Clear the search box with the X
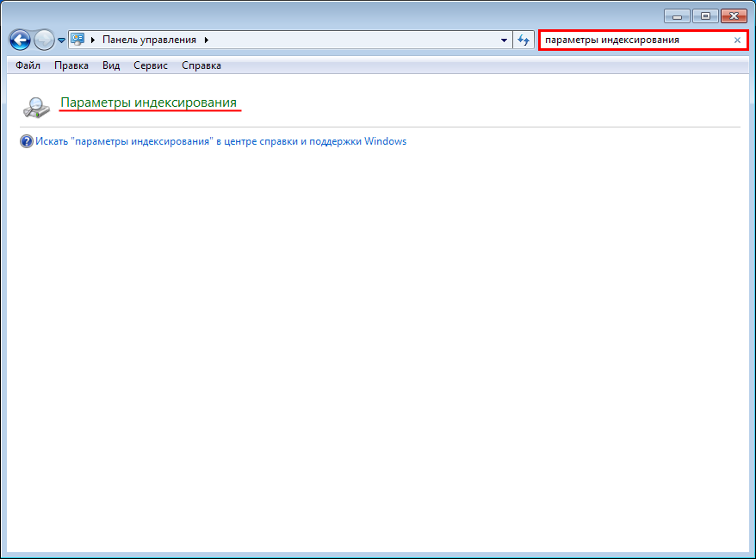Screen dimensions: 756x559 (737, 40)
